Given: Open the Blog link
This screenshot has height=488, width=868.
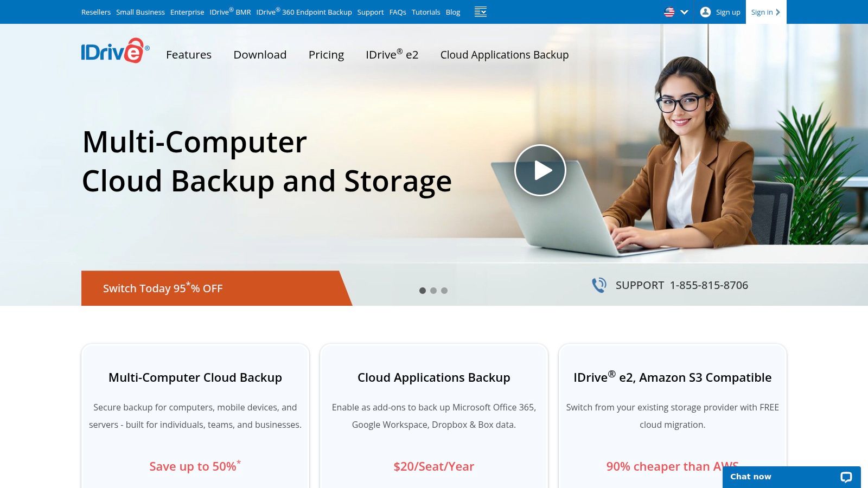Looking at the screenshot, I should pos(453,12).
